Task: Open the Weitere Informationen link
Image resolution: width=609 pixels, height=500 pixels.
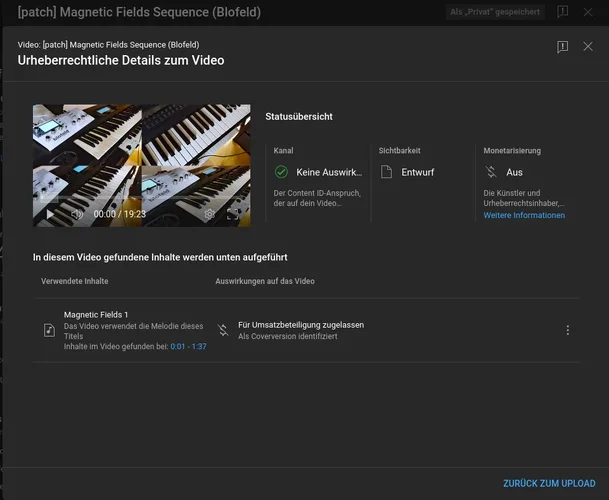Action: click(x=524, y=215)
